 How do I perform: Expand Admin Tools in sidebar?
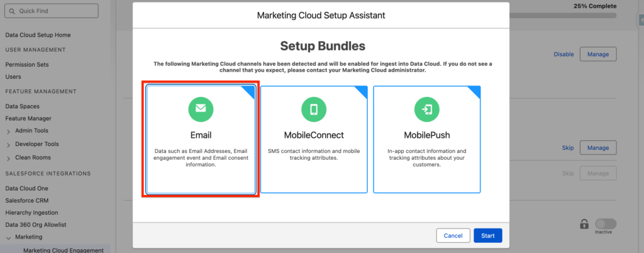(9, 131)
